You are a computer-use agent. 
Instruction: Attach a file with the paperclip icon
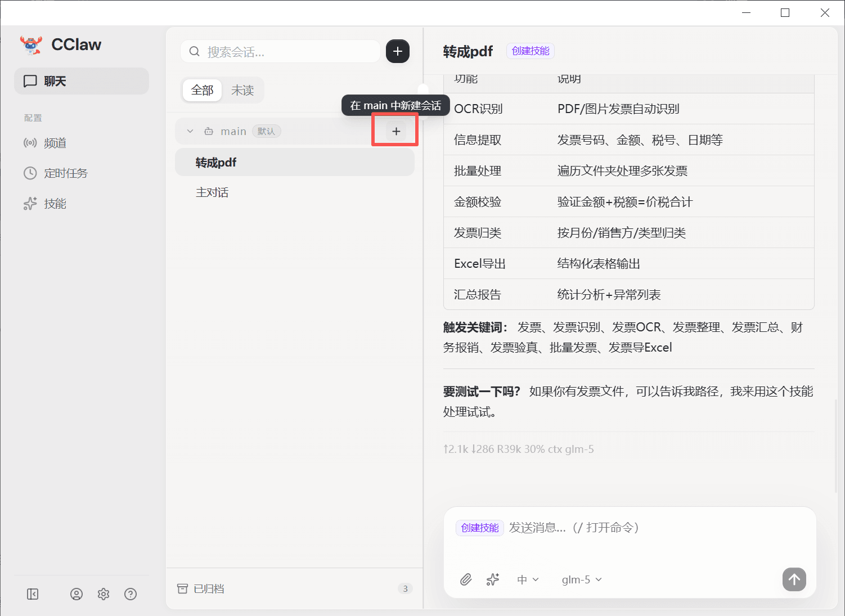tap(466, 579)
